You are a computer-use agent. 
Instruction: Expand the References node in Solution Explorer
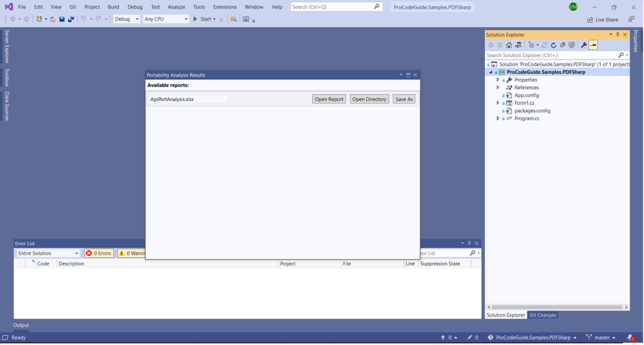pyautogui.click(x=498, y=88)
